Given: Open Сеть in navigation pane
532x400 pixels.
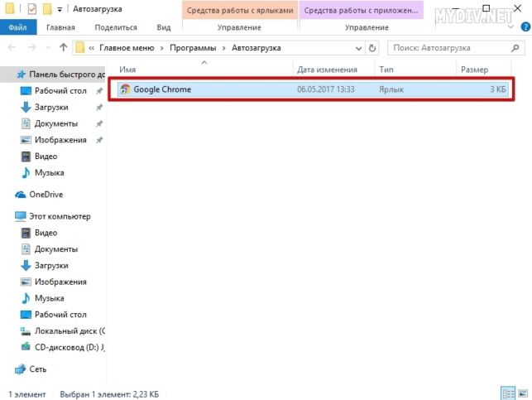Looking at the screenshot, I should coord(38,369).
